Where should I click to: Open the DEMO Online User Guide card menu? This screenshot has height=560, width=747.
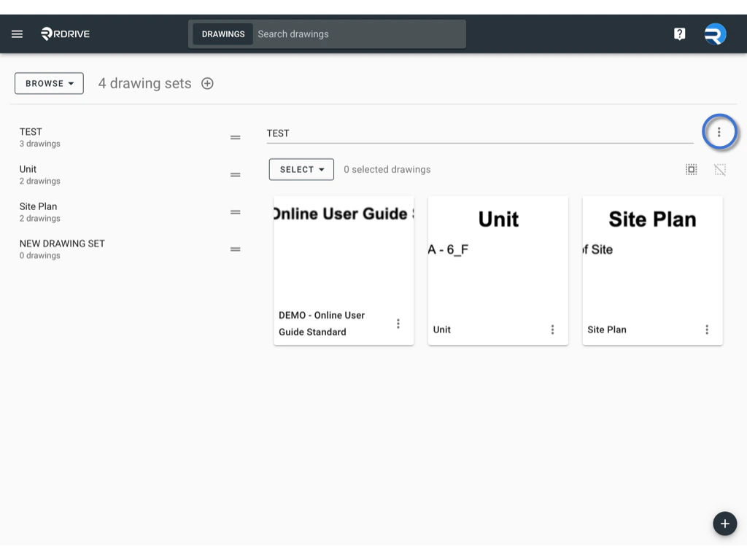[398, 323]
